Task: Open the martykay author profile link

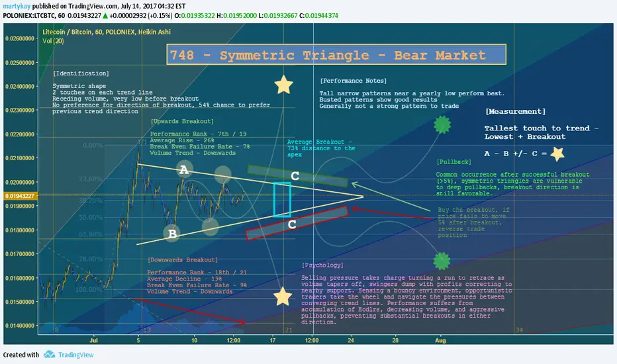Action: pos(17,7)
